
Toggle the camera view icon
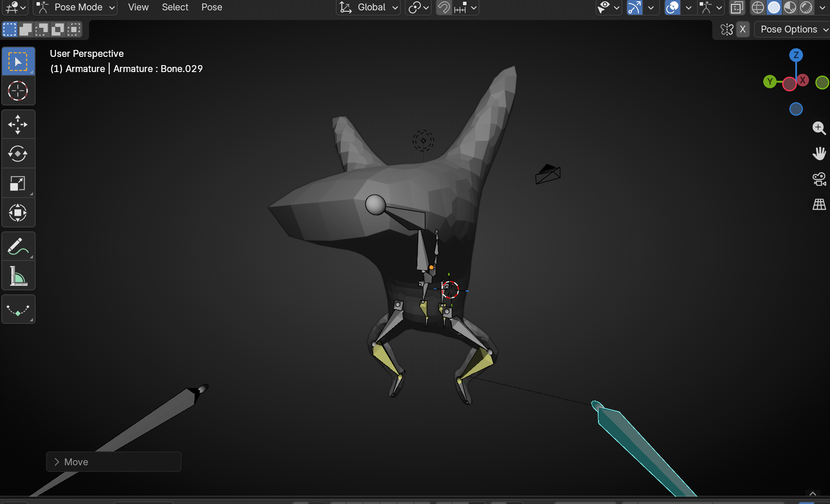tap(819, 179)
